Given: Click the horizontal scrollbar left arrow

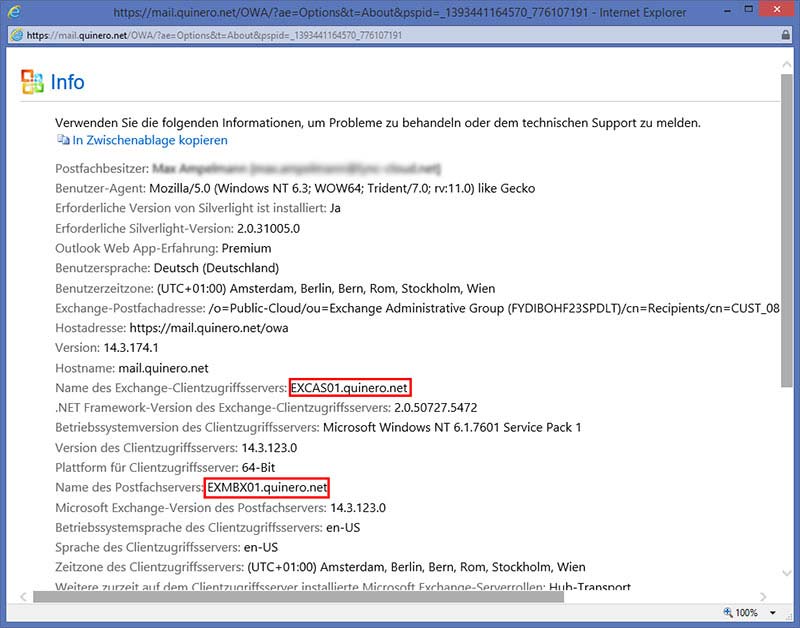Looking at the screenshot, I should pos(25,596).
